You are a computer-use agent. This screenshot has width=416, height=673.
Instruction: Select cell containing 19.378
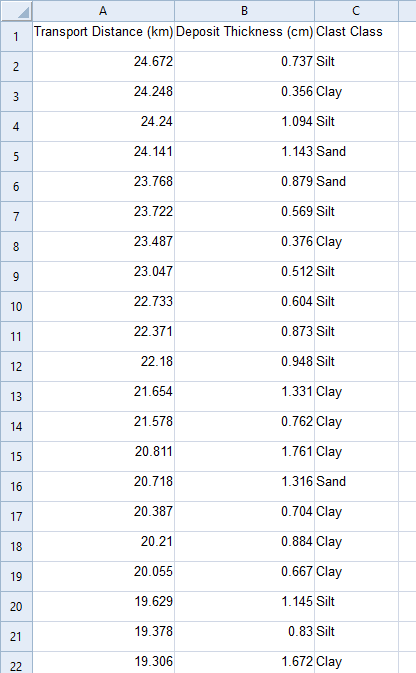click(103, 637)
